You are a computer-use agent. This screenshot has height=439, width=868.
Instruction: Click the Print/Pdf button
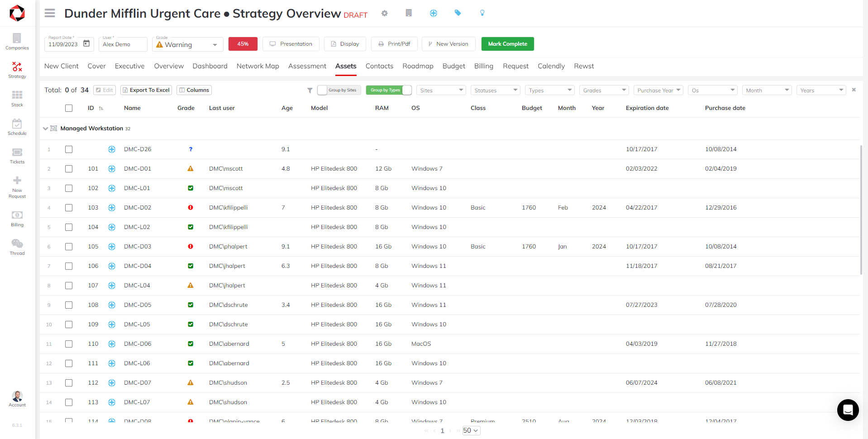pyautogui.click(x=394, y=44)
